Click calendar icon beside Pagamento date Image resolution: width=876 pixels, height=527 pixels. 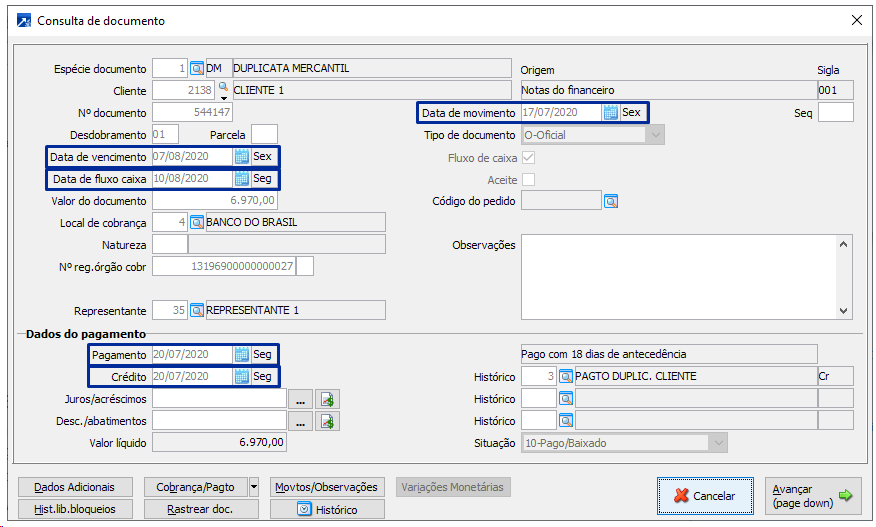(x=241, y=355)
